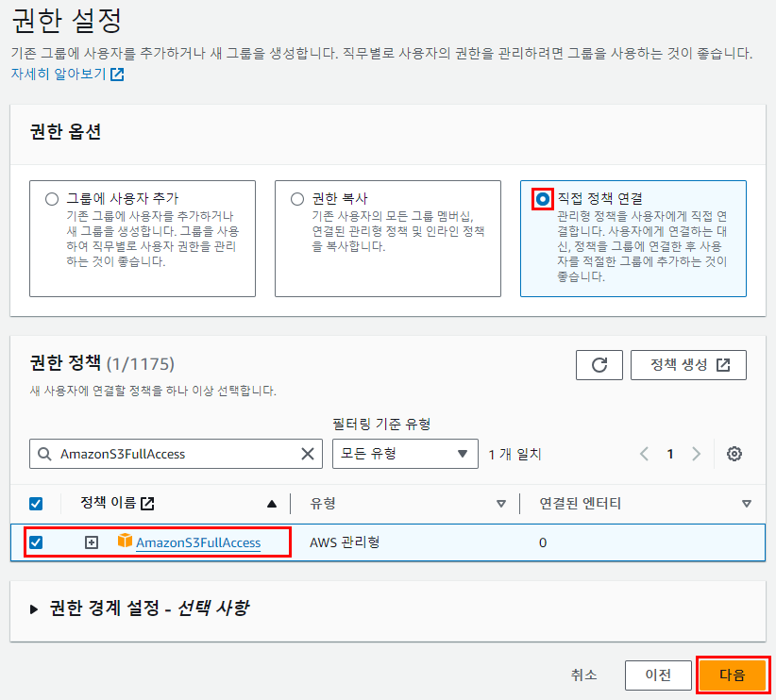This screenshot has width=776, height=700.
Task: Click the 필터링 기준 유형 label
Action: 381,424
